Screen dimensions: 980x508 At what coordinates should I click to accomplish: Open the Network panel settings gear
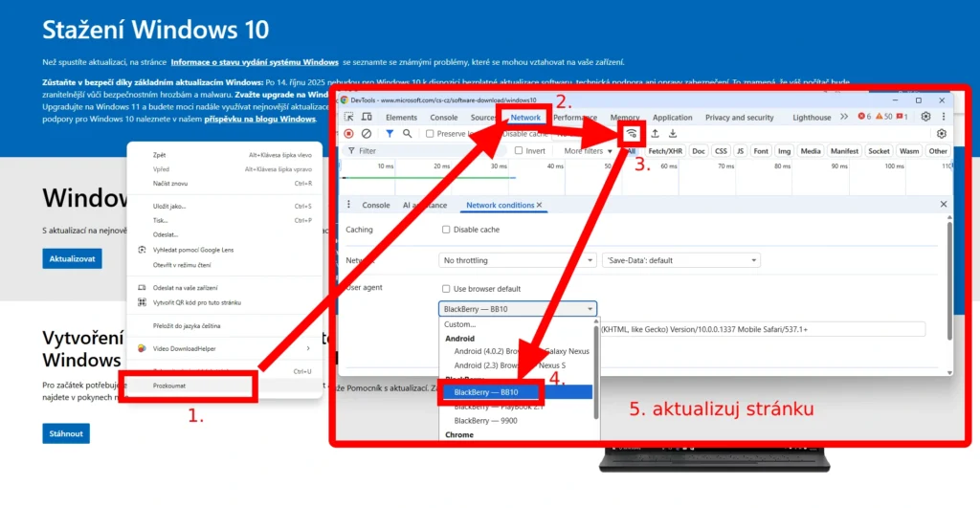point(942,133)
